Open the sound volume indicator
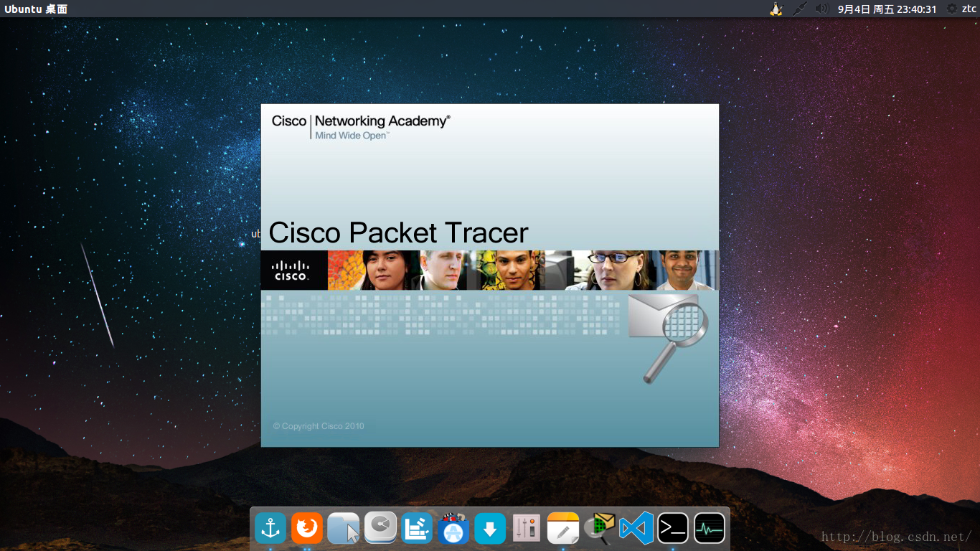 (x=822, y=9)
